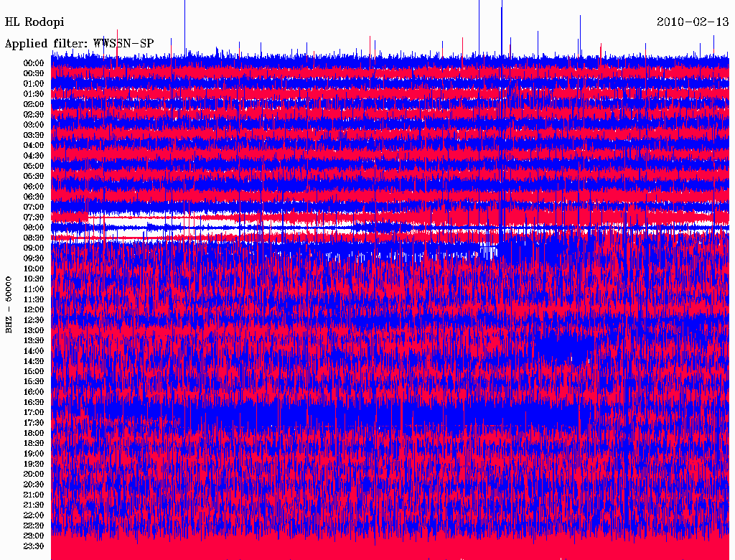Select the 18:00 time label
This screenshot has height=560, width=735.
coord(34,434)
